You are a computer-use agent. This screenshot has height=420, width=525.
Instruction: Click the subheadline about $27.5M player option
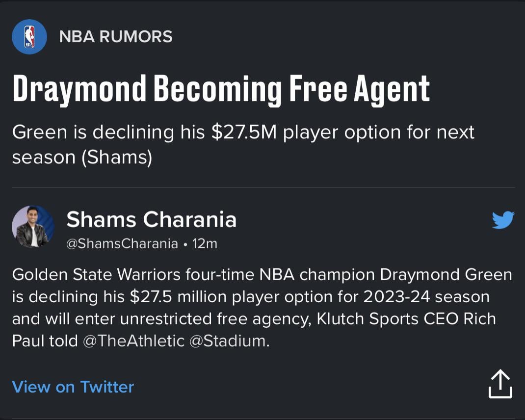click(x=243, y=132)
